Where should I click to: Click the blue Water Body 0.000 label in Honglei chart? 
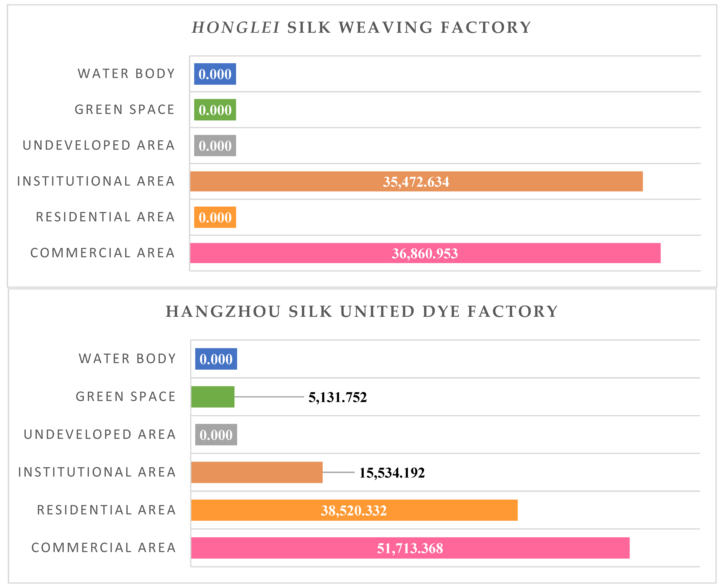click(x=215, y=74)
